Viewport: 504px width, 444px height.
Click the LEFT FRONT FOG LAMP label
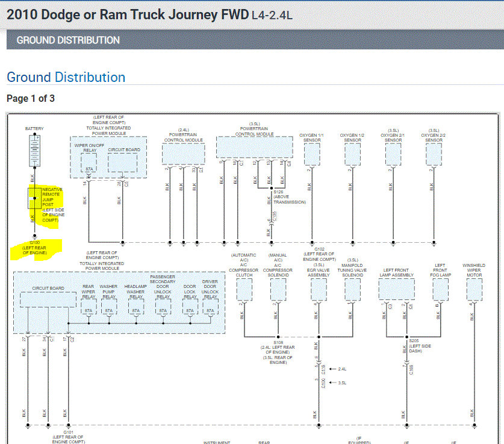coord(440,270)
